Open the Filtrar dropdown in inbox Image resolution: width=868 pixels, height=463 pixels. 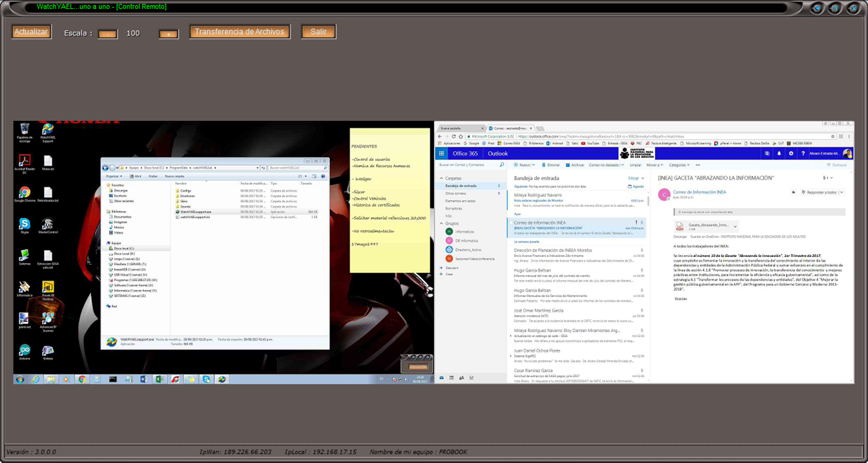point(635,178)
